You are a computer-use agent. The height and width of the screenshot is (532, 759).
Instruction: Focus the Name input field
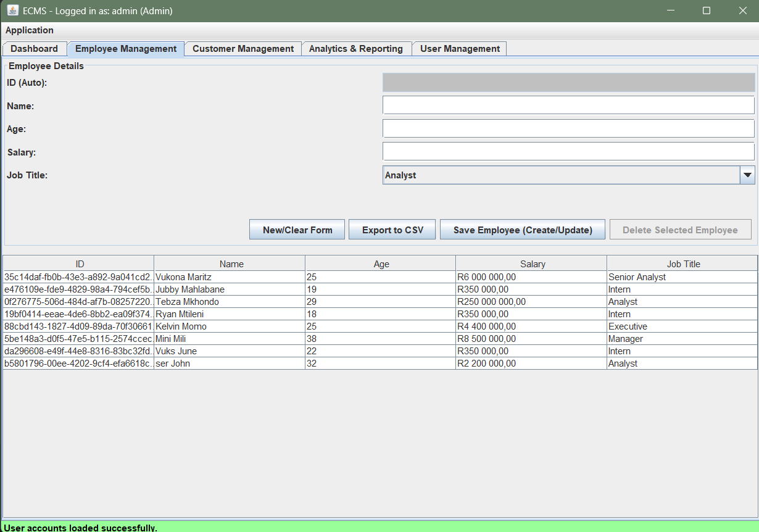(568, 106)
